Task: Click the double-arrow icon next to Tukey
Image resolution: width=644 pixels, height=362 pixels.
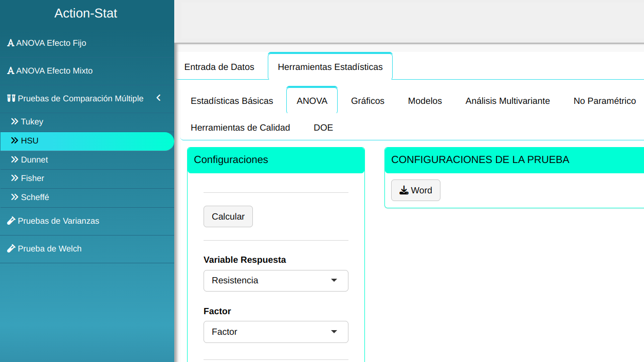Action: click(x=15, y=122)
